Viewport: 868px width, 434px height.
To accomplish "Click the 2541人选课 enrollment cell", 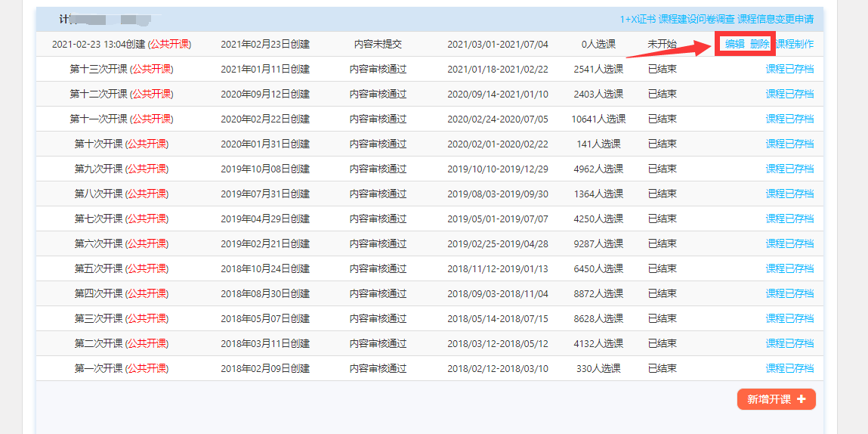I will [598, 70].
